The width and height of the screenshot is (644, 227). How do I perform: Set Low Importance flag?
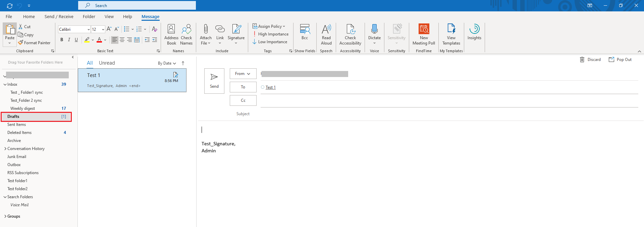click(x=270, y=42)
